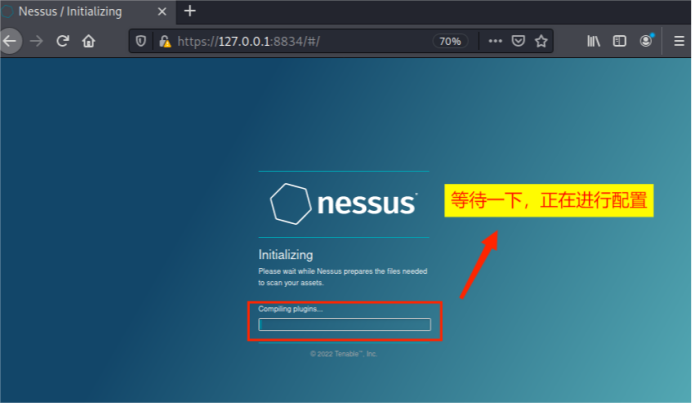Viewport: 692px width, 403px height.
Task: Click the Initializing heading text
Action: coord(286,255)
